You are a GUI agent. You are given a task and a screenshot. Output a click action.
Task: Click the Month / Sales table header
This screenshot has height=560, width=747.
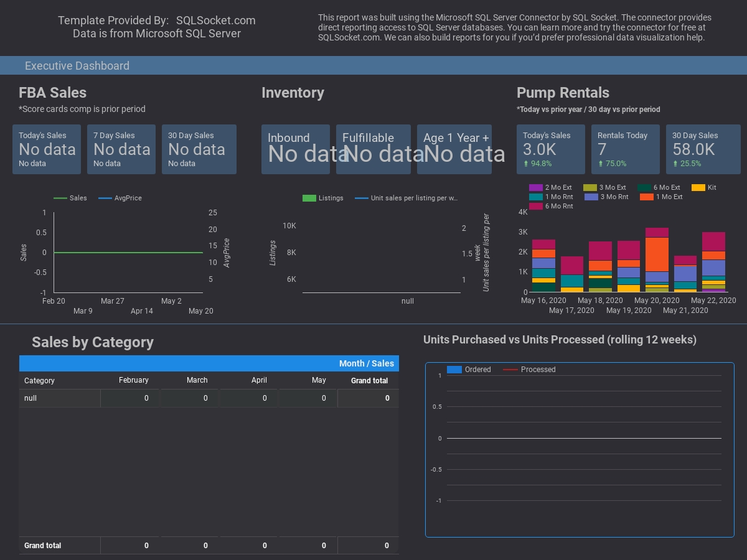(x=366, y=363)
